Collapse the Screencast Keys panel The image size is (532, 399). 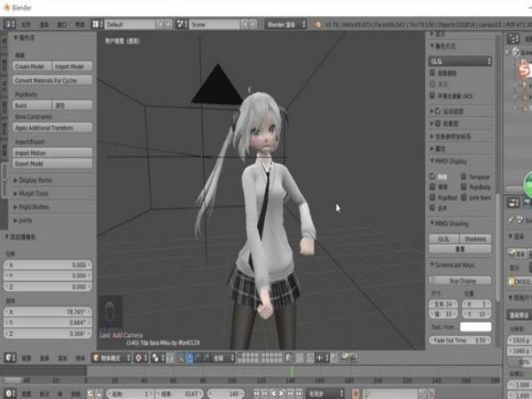pyautogui.click(x=452, y=264)
